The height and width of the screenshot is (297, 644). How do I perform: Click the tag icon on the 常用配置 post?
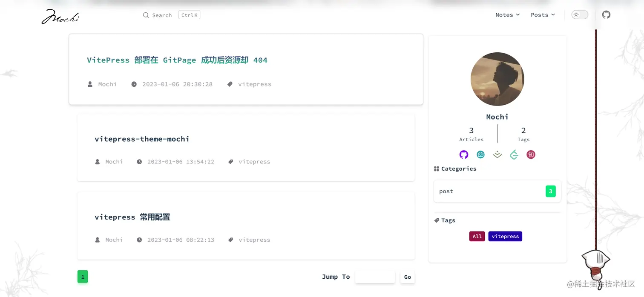point(231,240)
